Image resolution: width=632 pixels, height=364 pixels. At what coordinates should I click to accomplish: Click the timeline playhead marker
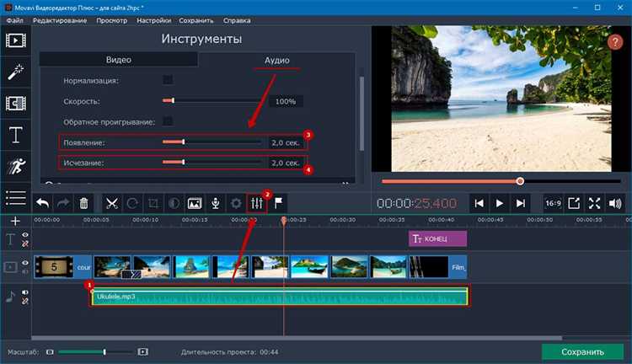coord(284,220)
